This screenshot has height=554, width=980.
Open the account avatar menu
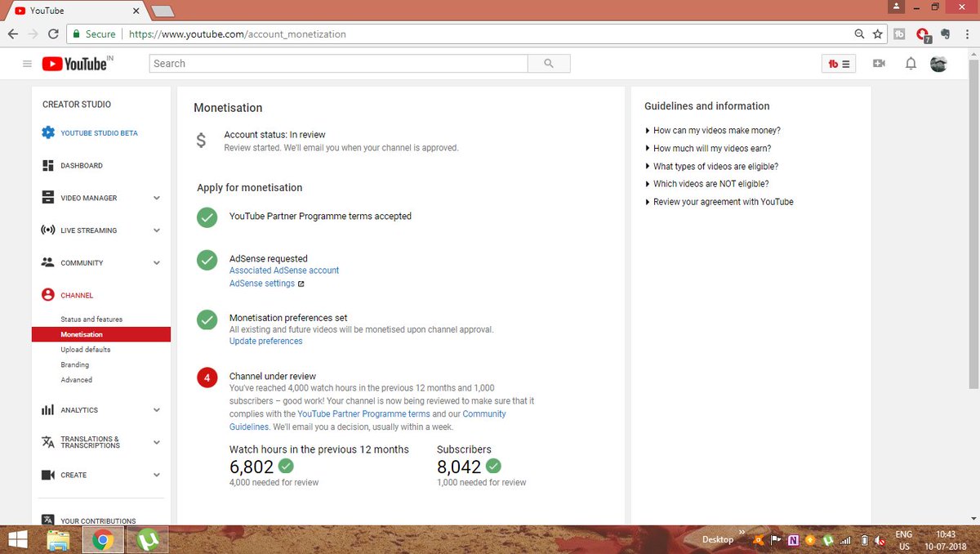point(938,64)
